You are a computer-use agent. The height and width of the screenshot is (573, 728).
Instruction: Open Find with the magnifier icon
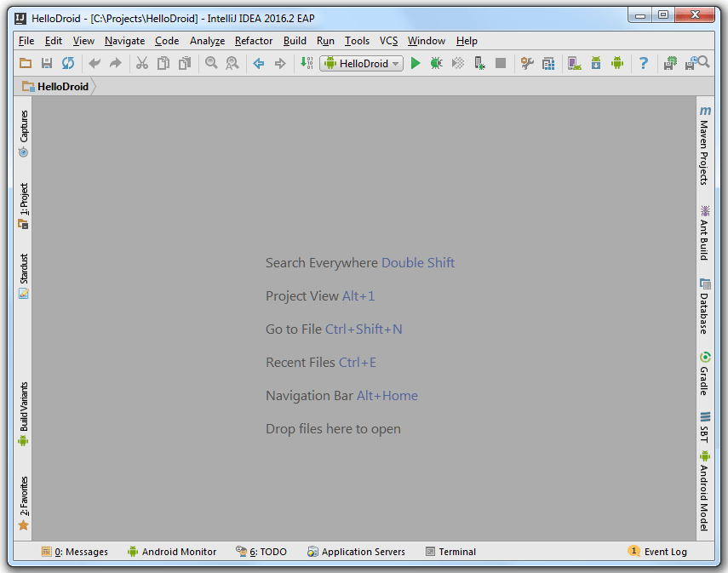(x=211, y=63)
